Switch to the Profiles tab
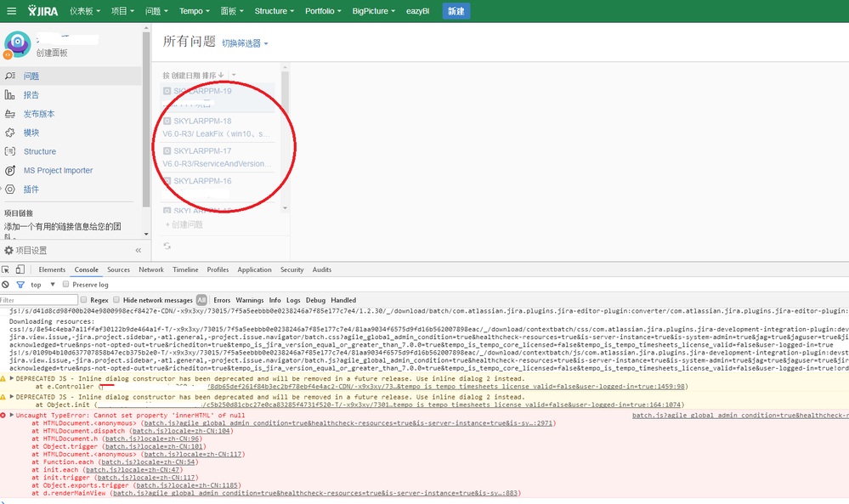The image size is (849, 504). pyautogui.click(x=218, y=269)
